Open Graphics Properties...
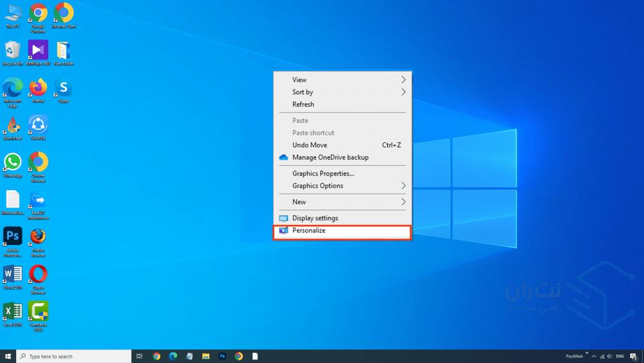This screenshot has height=363, width=644. (x=343, y=173)
